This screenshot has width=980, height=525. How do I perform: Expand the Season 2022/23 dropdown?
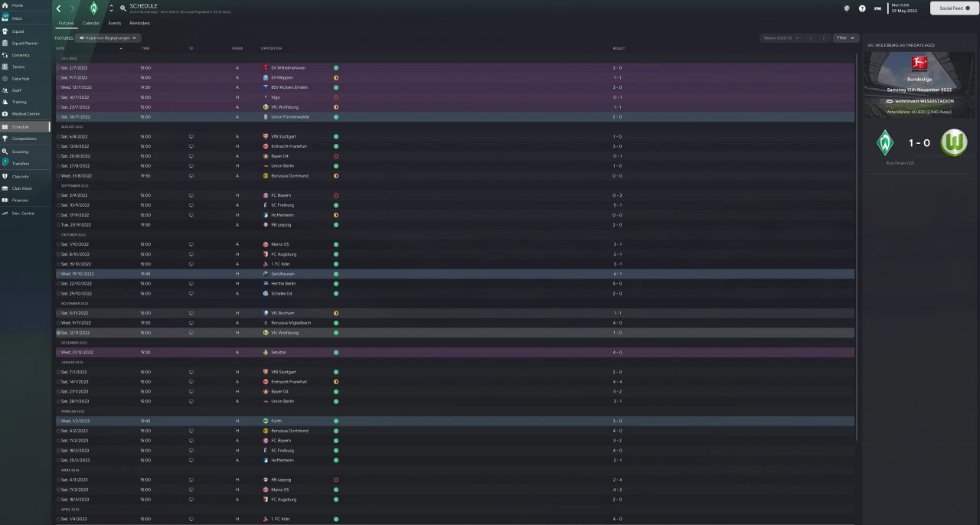coord(780,37)
